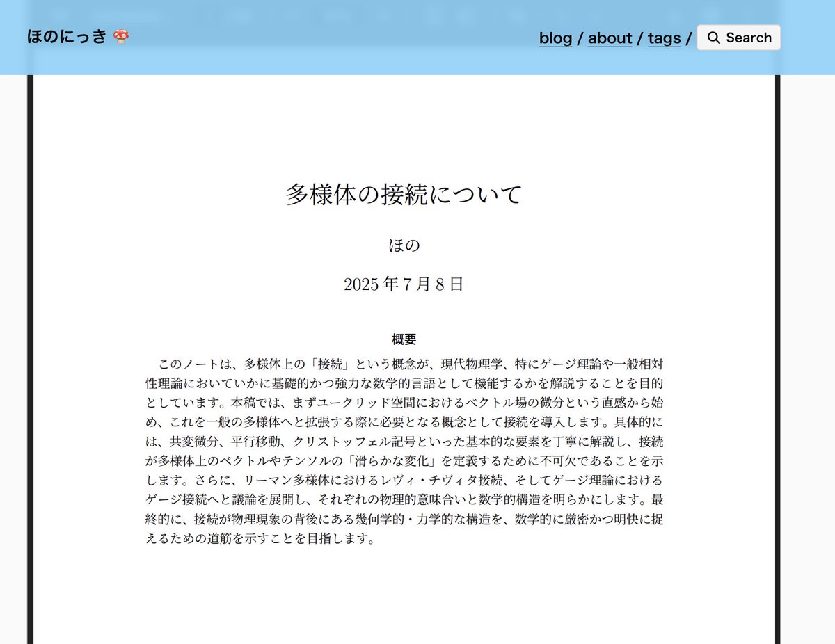Click the magnifying glass search icon
835x644 pixels.
(x=713, y=38)
